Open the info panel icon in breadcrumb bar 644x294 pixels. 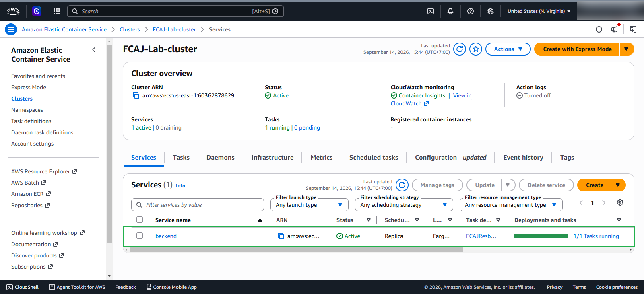599,29
